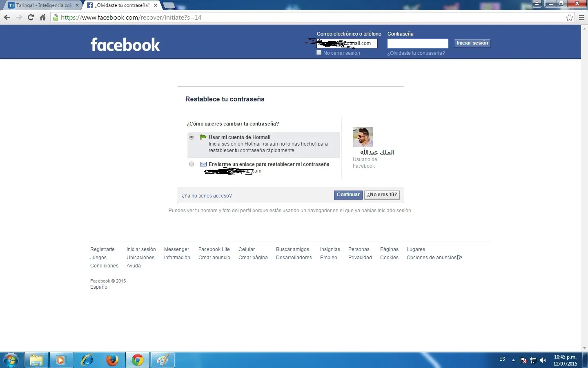Screen dimensions: 588x368
Task: Click the 'Español' language link
Action: pos(99,287)
